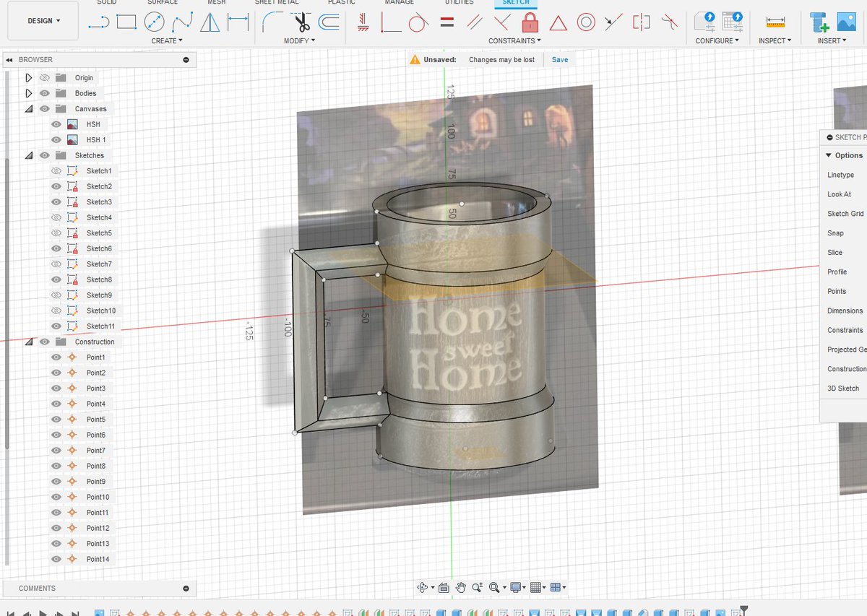The width and height of the screenshot is (867, 616).
Task: Click the Insert Canvas image icon
Action: 846,22
